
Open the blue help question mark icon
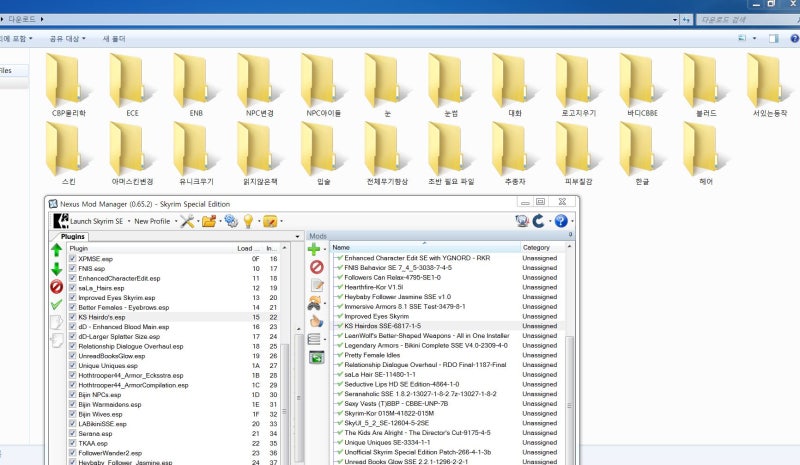561,221
